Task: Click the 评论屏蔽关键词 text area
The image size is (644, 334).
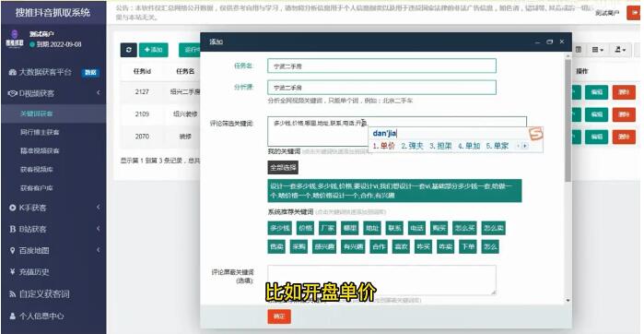Action: point(381,280)
